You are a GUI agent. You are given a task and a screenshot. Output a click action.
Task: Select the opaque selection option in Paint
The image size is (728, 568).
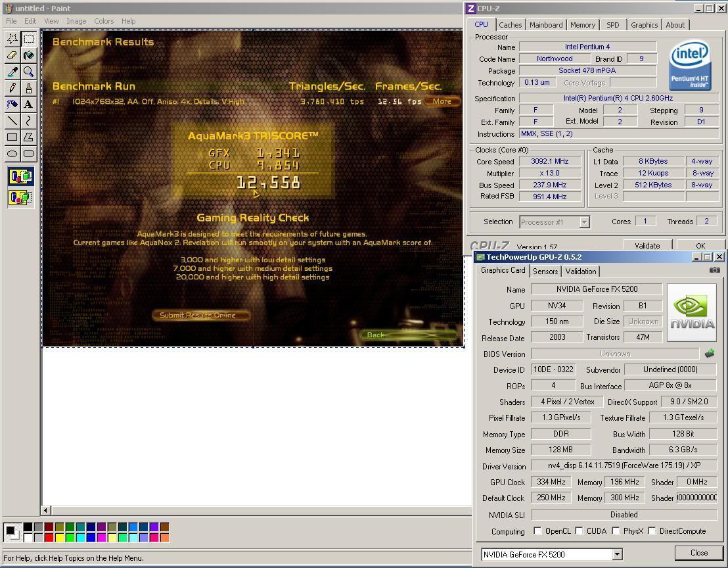[21, 176]
